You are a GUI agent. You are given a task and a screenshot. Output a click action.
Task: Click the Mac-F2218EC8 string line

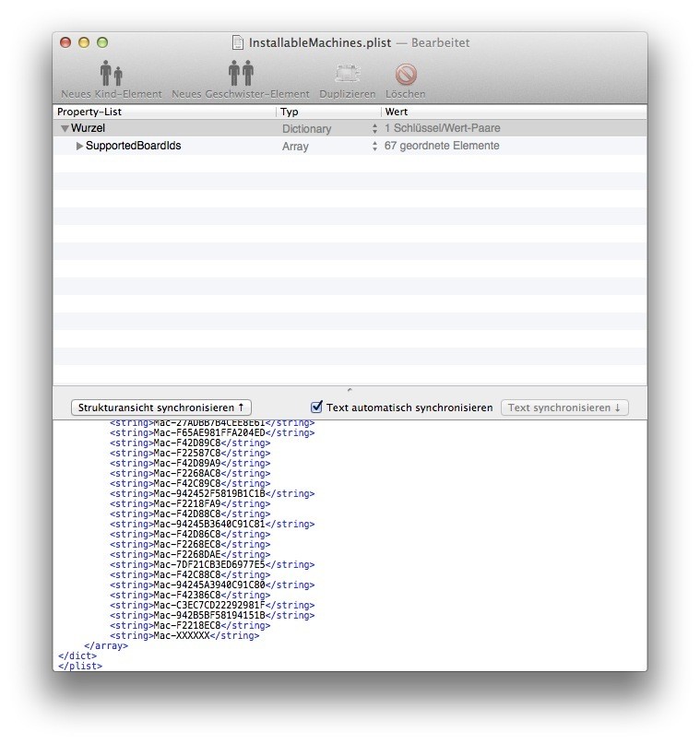coord(190,625)
